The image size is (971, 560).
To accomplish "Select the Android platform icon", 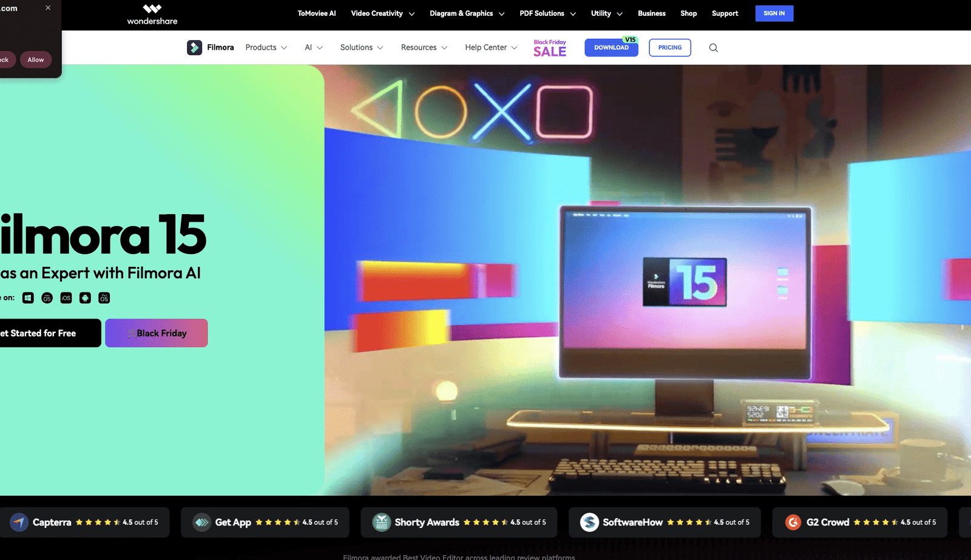I will click(x=85, y=298).
